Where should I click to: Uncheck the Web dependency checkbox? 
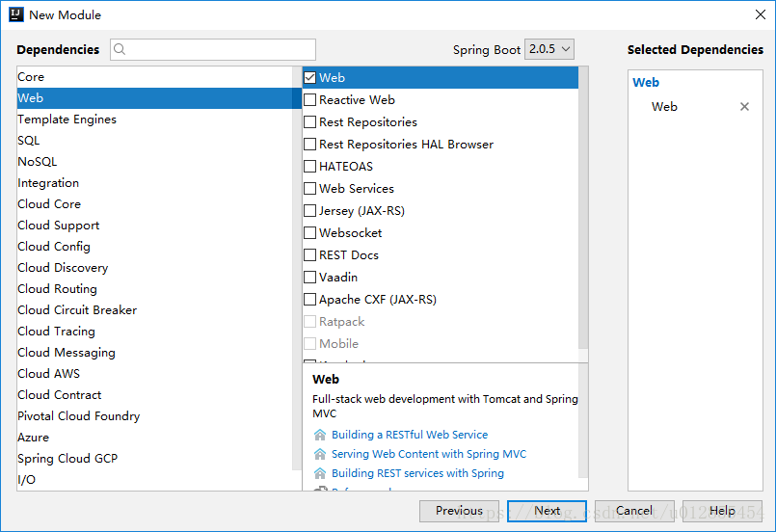click(309, 78)
